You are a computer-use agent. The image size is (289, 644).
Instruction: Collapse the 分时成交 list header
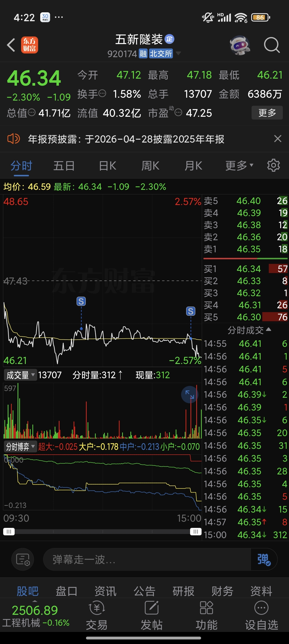click(x=249, y=330)
